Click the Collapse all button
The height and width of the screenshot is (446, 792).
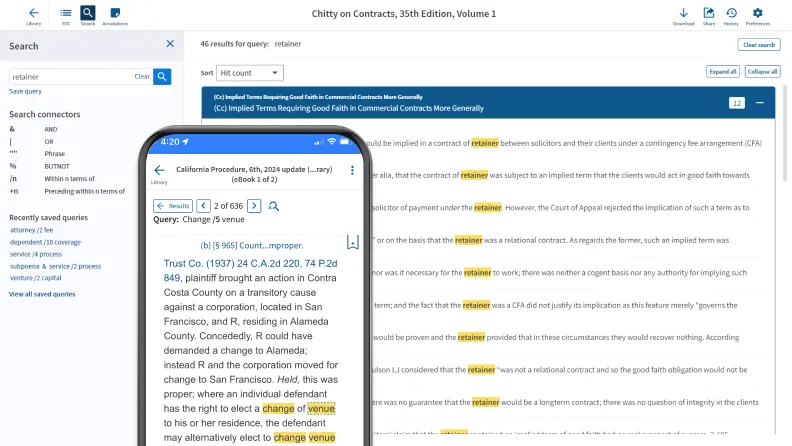click(761, 72)
